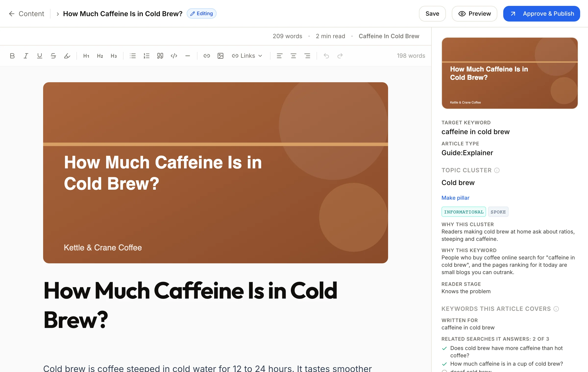Insert a bulleted list
The width and height of the screenshot is (588, 372).
pyautogui.click(x=133, y=56)
